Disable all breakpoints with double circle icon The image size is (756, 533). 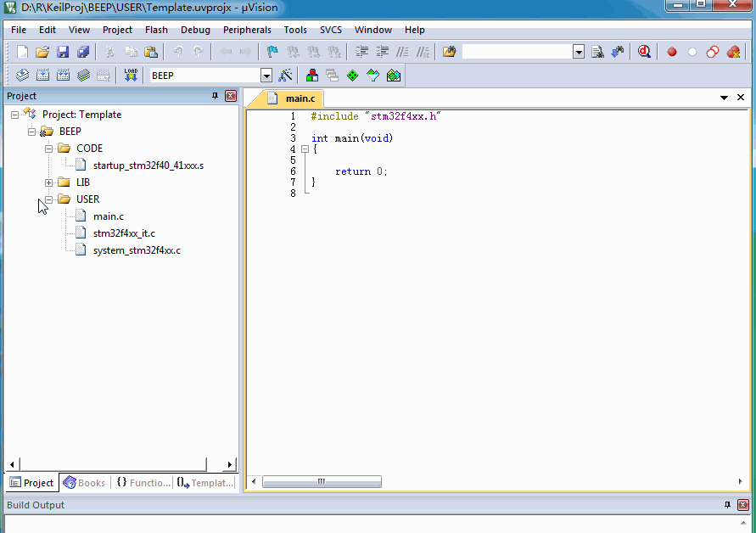tap(713, 52)
